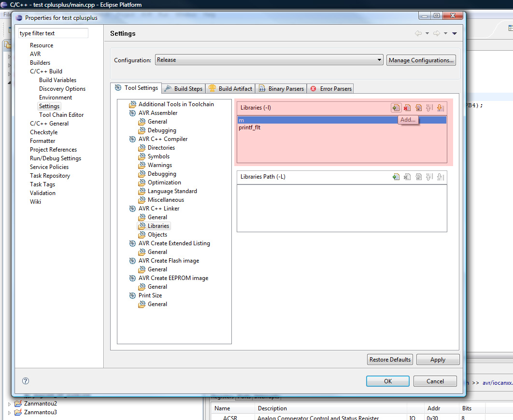513x420 pixels.
Task: Select the AVR C++ Compiler tree node
Action: point(163,139)
